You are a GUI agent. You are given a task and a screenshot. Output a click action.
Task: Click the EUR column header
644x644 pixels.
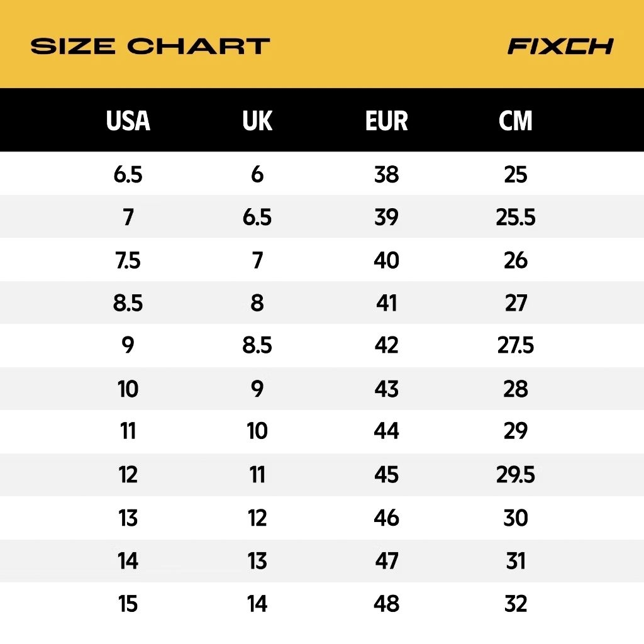386,121
